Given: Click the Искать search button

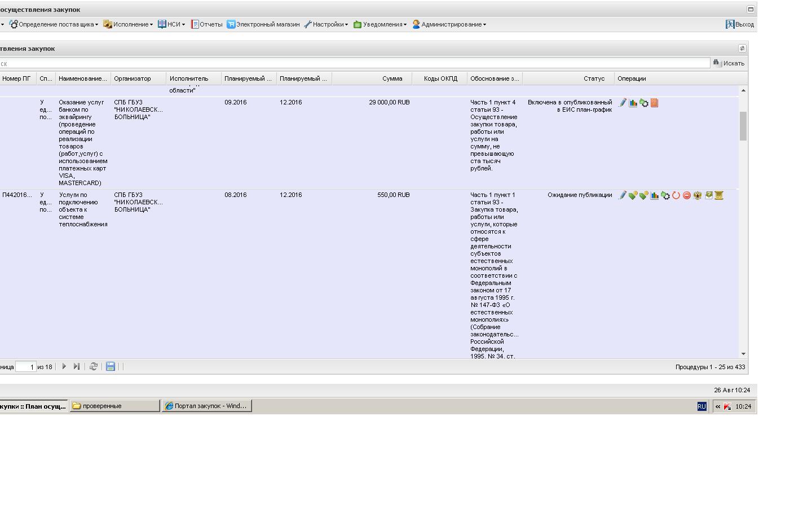Looking at the screenshot, I should coord(729,63).
